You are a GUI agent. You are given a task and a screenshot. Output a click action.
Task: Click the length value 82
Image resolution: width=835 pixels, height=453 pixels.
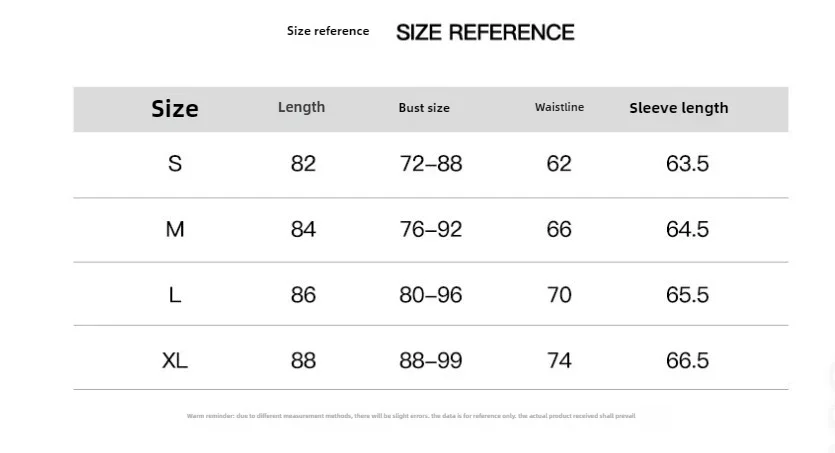(303, 163)
